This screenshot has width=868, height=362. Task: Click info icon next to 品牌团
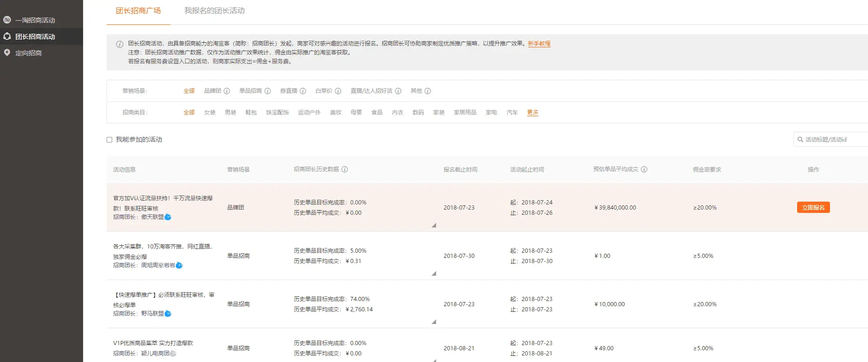click(x=227, y=91)
